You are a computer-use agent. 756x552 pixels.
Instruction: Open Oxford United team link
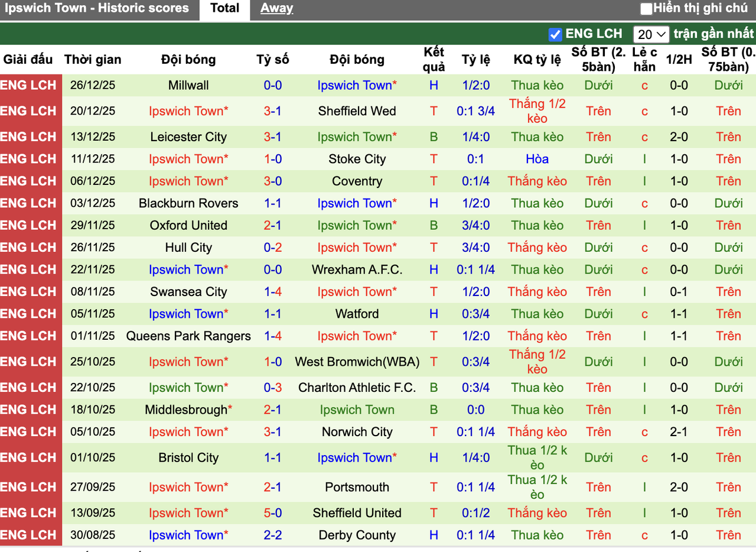[188, 226]
